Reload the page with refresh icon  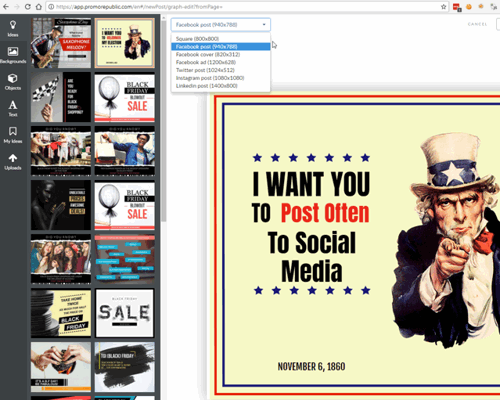point(28,7)
